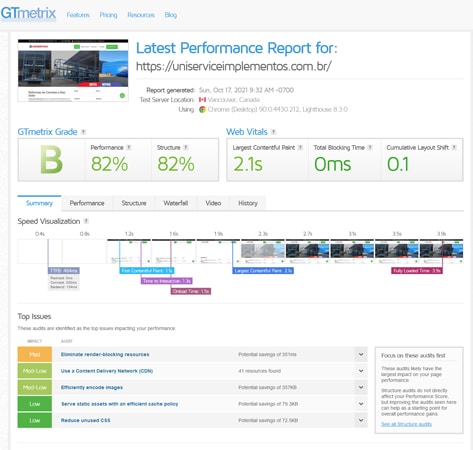Expand Efficiently encode images audit chevron
The width and height of the screenshot is (473, 450).
361,387
